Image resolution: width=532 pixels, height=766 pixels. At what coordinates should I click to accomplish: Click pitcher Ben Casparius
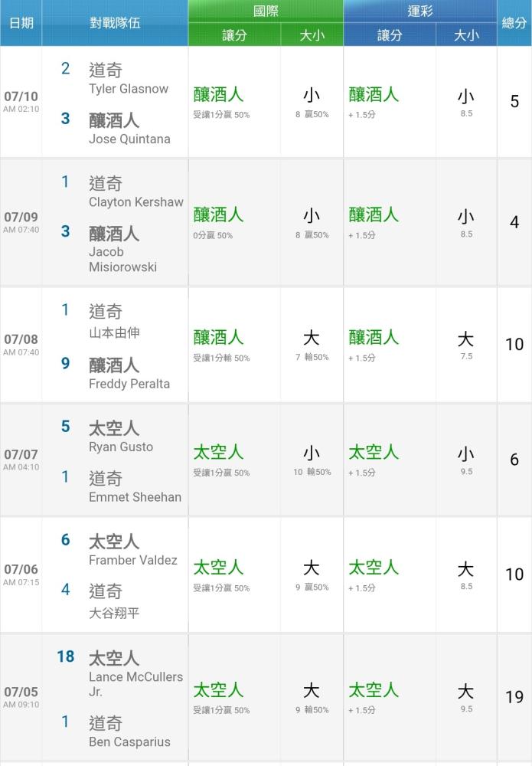[129, 742]
